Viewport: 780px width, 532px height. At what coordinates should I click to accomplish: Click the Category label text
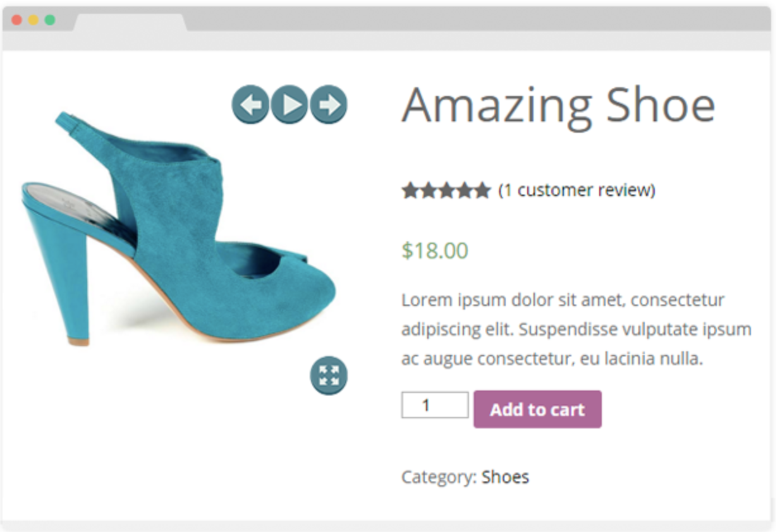439,477
